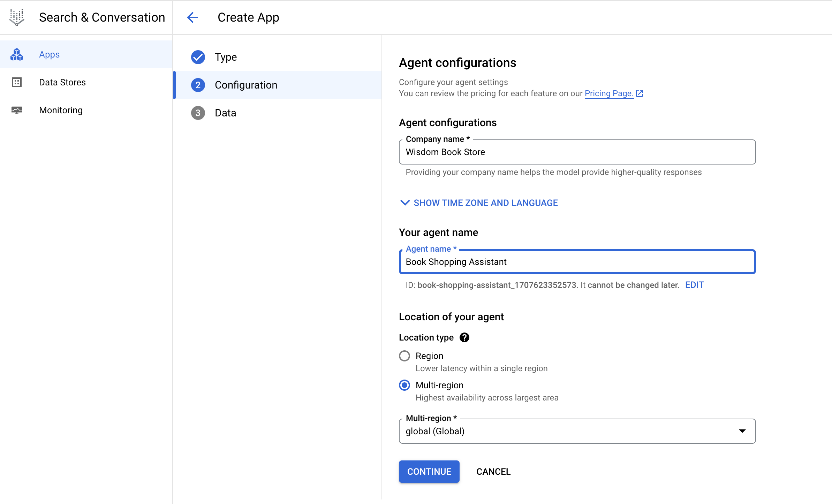The width and height of the screenshot is (832, 504).
Task: Click the Monitoring chart icon
Action: pos(16,110)
